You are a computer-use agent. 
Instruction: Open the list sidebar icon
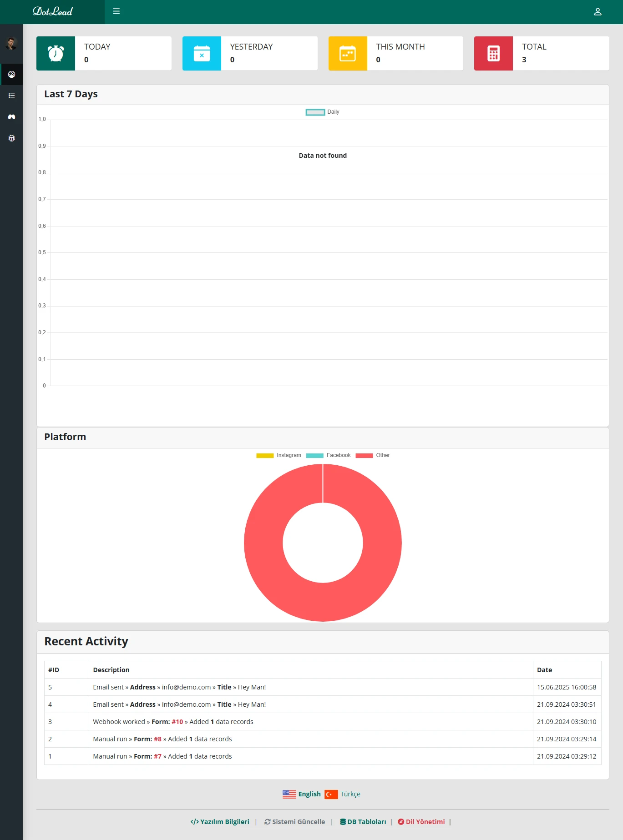[12, 96]
